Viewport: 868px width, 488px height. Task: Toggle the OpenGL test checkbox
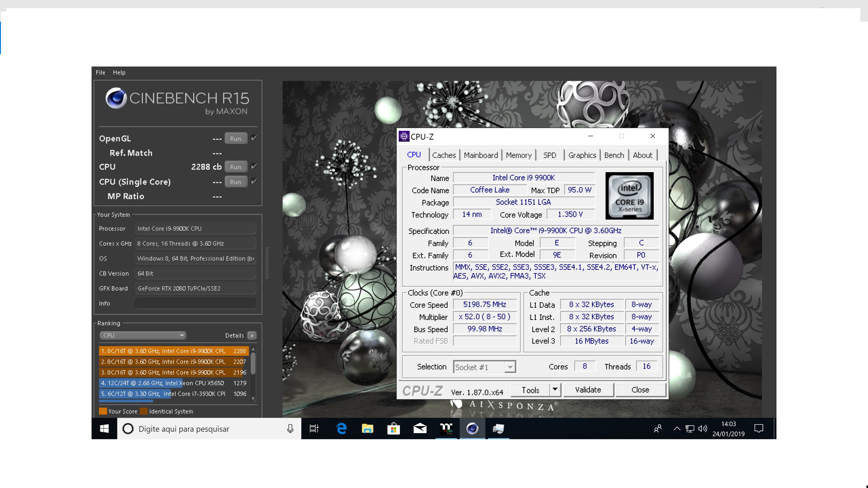(254, 138)
